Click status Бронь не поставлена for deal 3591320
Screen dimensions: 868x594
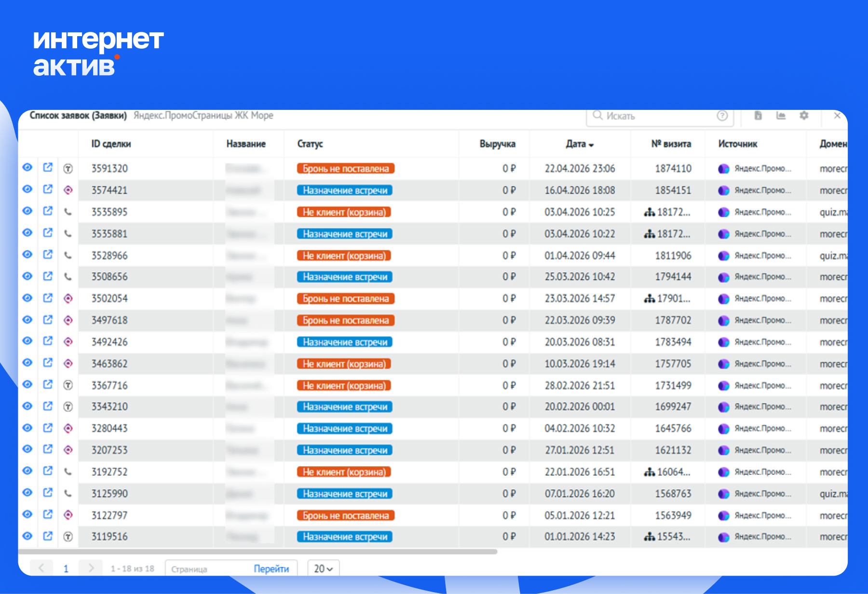tap(346, 168)
